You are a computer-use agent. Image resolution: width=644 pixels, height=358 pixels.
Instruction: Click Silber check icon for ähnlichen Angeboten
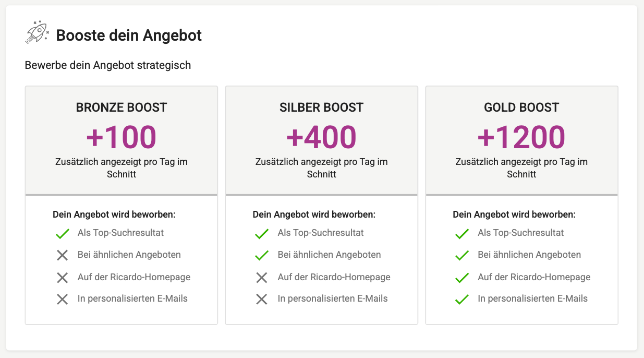(x=262, y=255)
